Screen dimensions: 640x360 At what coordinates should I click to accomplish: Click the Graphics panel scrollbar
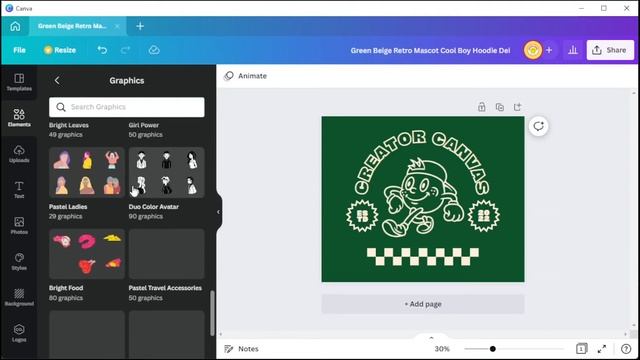[212, 313]
